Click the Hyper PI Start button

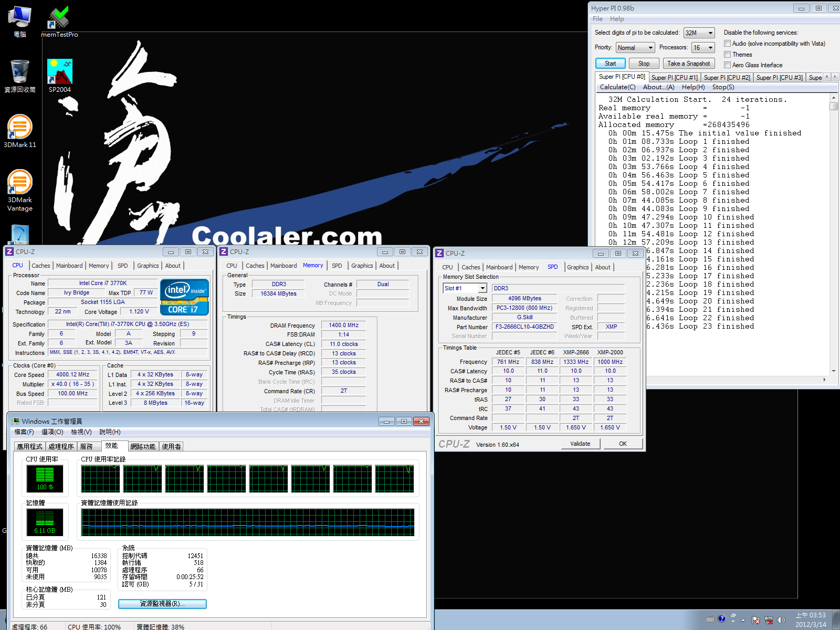pos(611,64)
